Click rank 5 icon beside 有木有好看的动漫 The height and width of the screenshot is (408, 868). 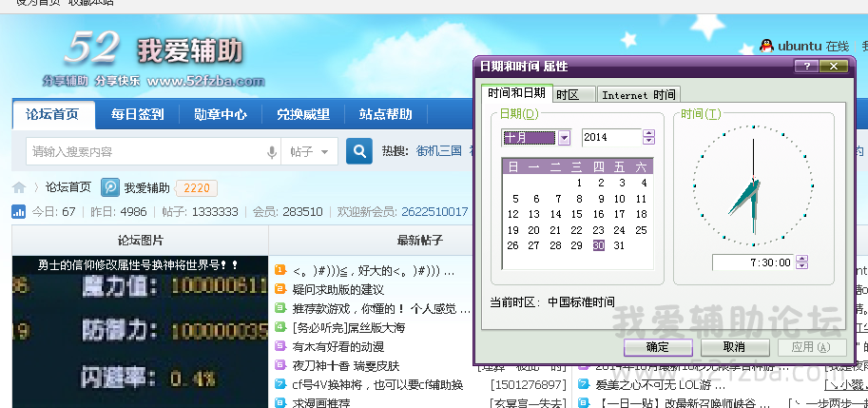(280, 346)
